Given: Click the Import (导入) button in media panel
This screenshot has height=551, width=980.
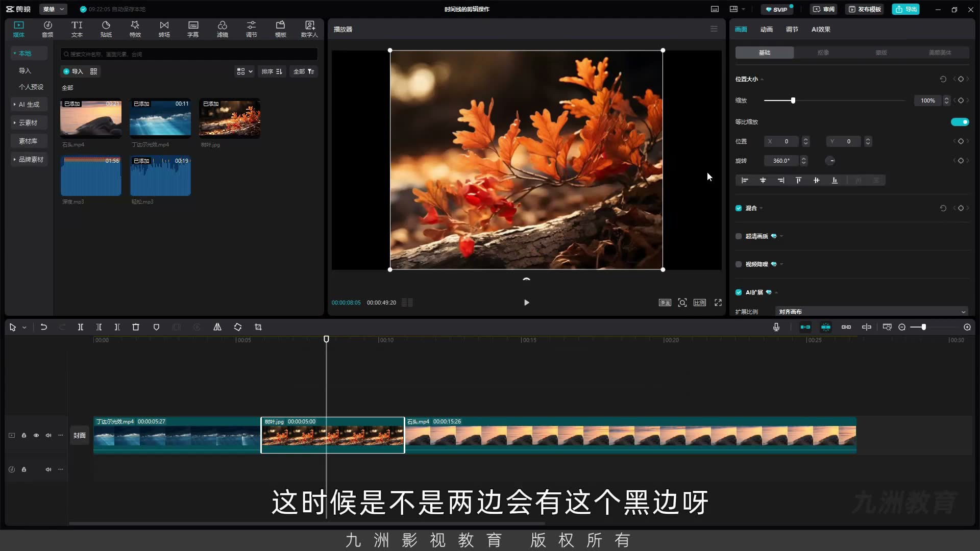Looking at the screenshot, I should (x=73, y=71).
